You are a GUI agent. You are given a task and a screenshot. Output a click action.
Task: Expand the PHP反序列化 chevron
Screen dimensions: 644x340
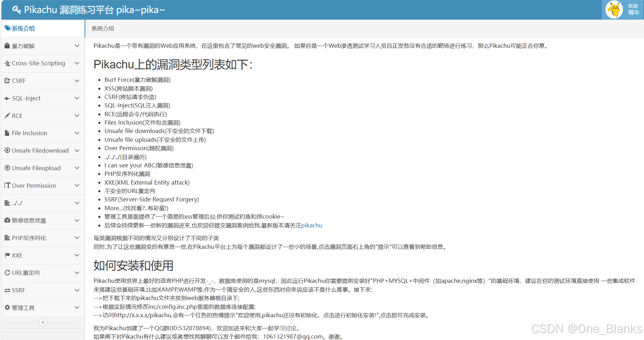77,238
